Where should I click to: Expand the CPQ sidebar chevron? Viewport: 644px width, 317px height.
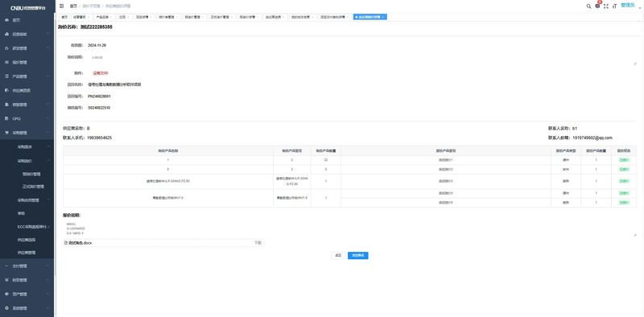(x=48, y=118)
